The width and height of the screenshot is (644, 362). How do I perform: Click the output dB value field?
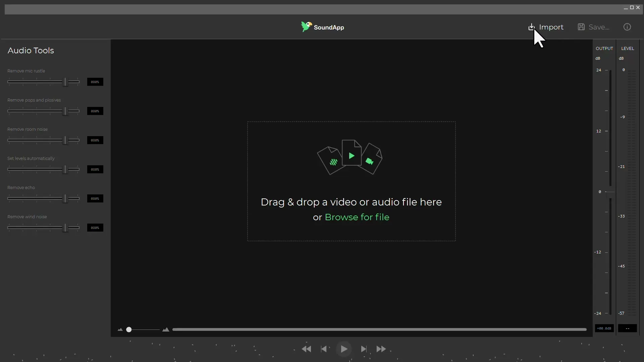coord(604,328)
